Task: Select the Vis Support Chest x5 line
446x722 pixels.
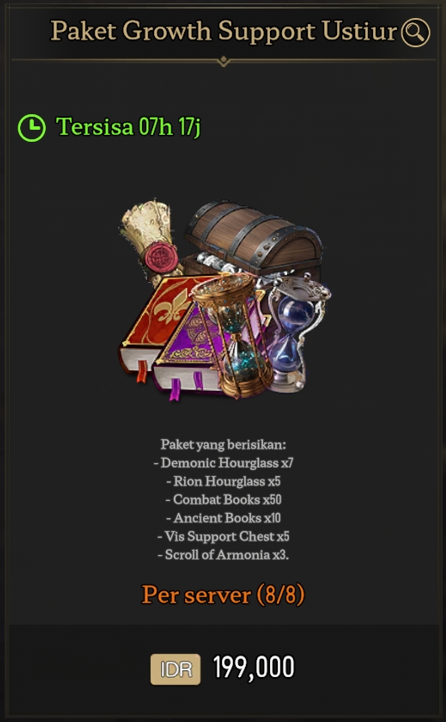Action: pos(223,536)
